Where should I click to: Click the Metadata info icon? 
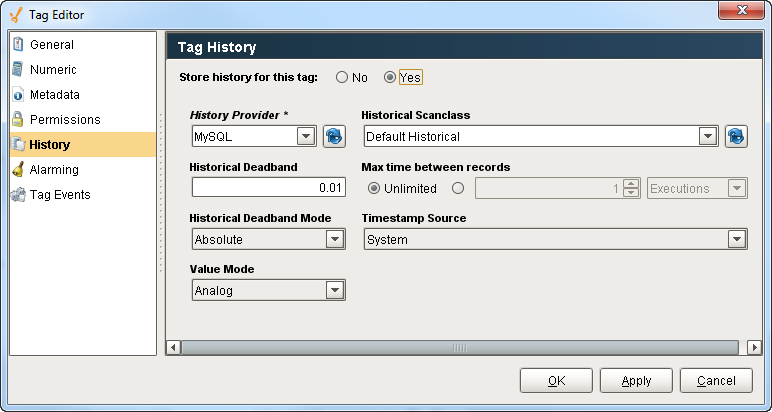point(18,95)
